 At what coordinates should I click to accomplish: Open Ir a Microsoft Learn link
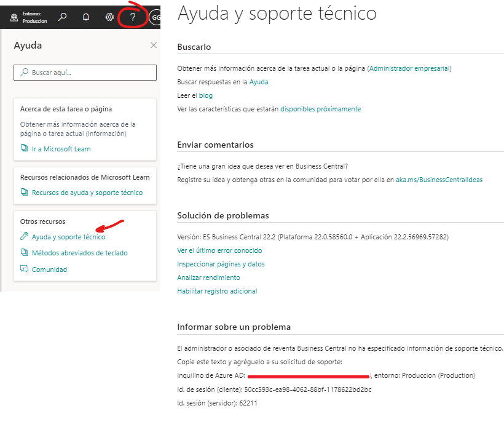coord(61,149)
